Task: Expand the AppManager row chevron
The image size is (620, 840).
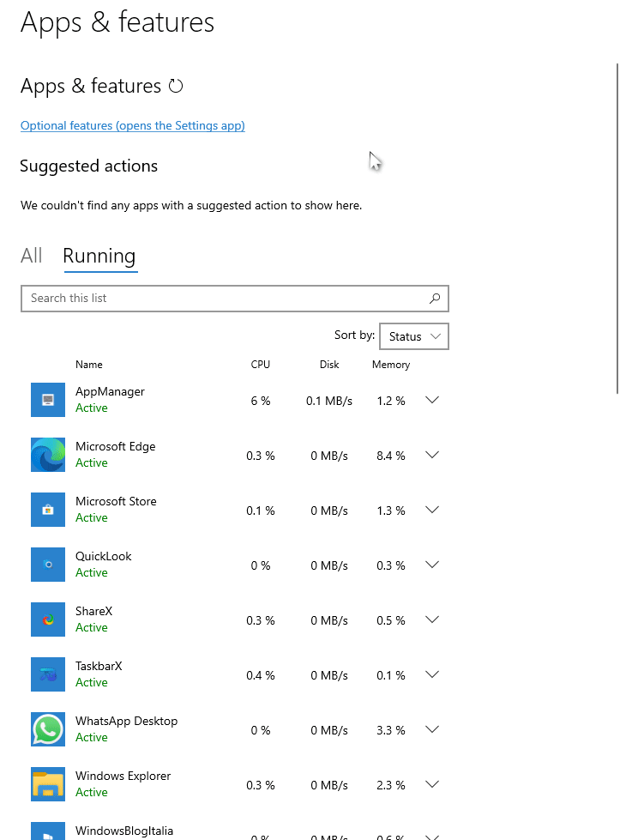Action: 432,400
